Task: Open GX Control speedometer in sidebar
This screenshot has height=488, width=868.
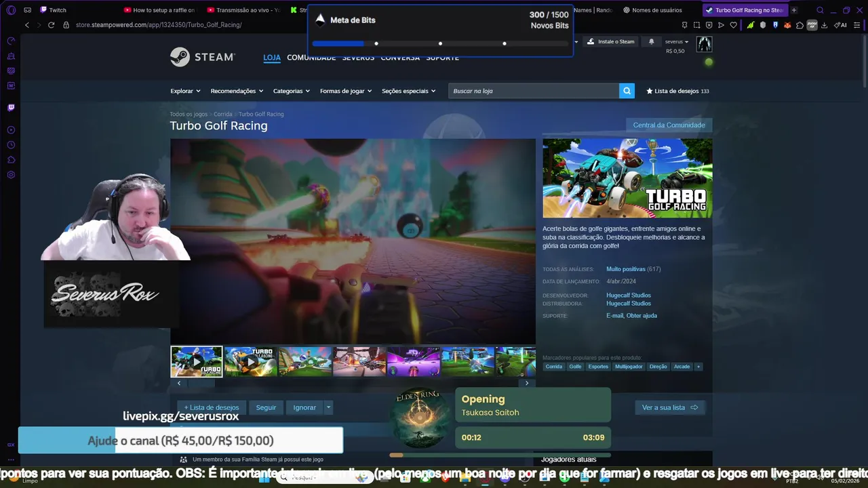Action: pyautogui.click(x=11, y=41)
